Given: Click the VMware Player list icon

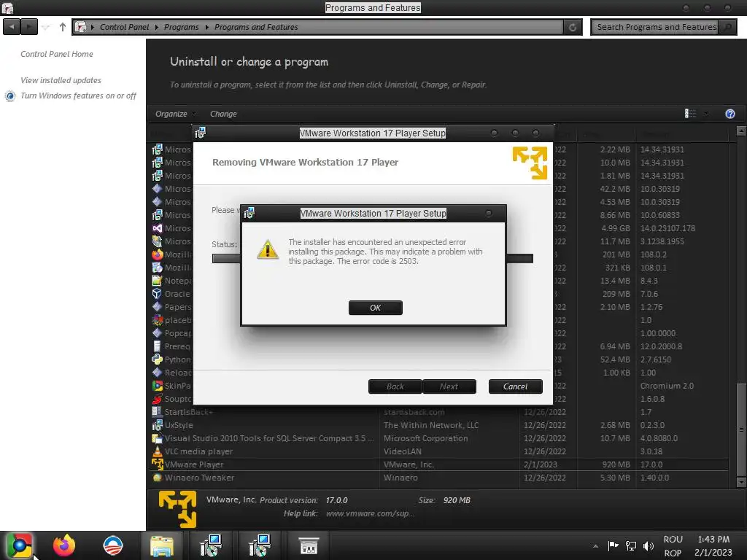Looking at the screenshot, I should click(158, 464).
